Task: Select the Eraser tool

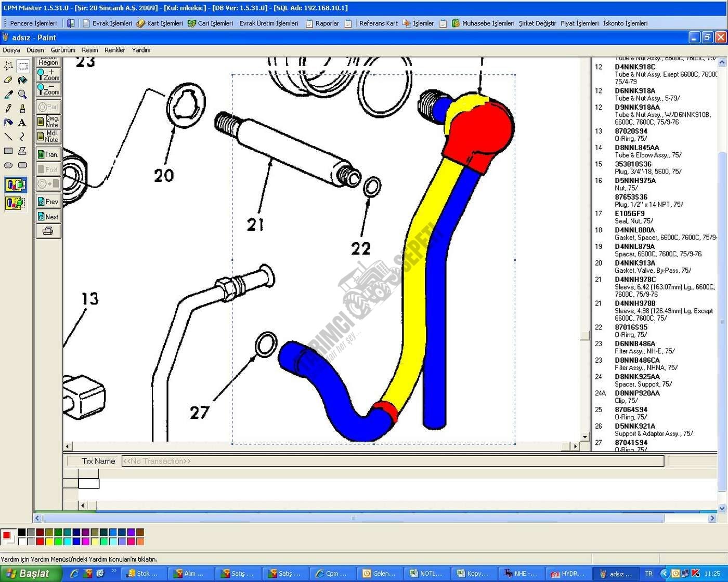Action: (8, 80)
